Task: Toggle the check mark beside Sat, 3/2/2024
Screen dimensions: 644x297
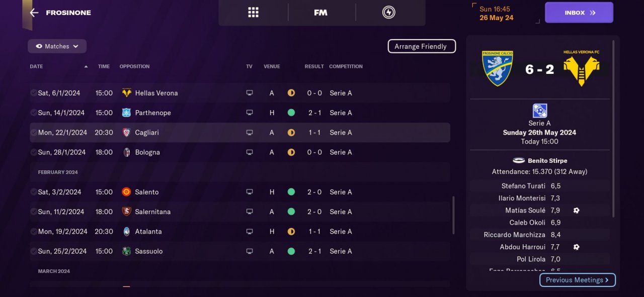Action: [x=33, y=192]
